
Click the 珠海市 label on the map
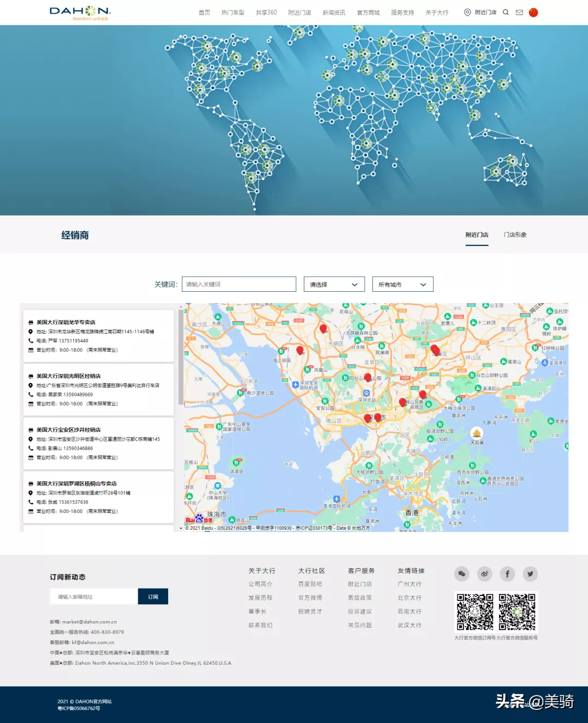pyautogui.click(x=216, y=514)
